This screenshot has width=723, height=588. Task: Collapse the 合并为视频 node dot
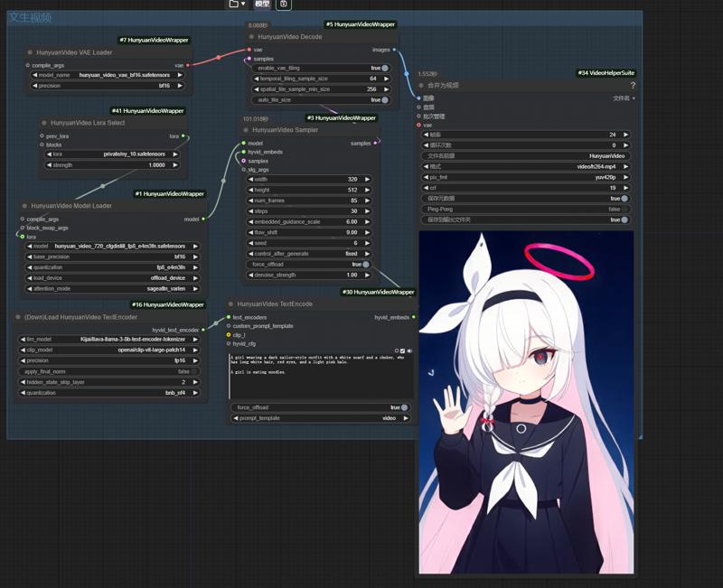pyautogui.click(x=421, y=86)
